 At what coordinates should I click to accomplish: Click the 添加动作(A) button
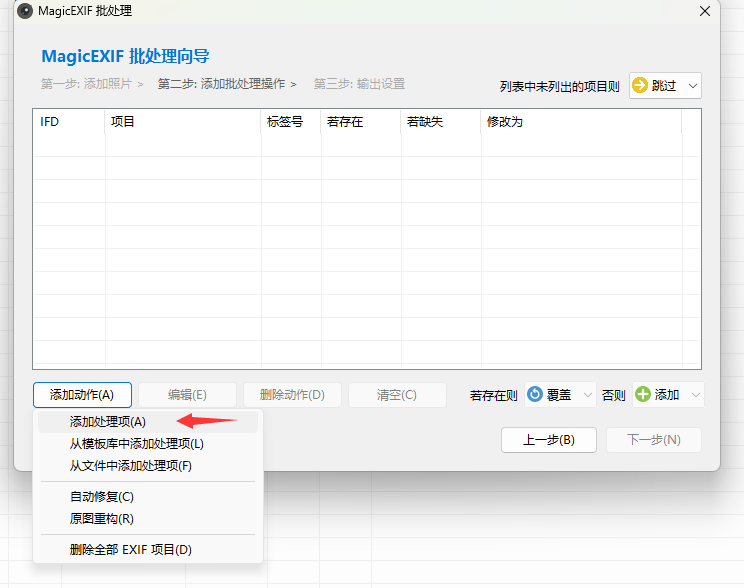tap(82, 395)
